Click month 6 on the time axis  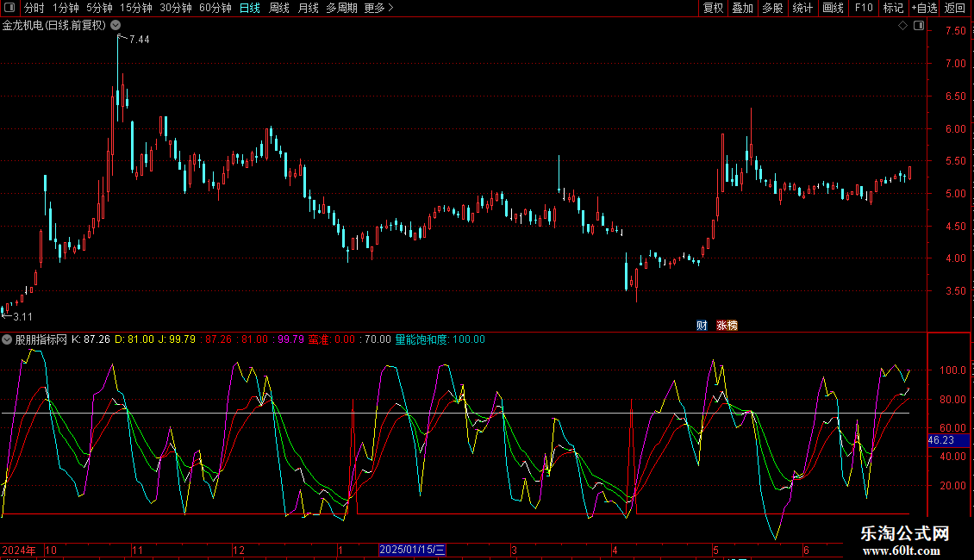(x=806, y=550)
